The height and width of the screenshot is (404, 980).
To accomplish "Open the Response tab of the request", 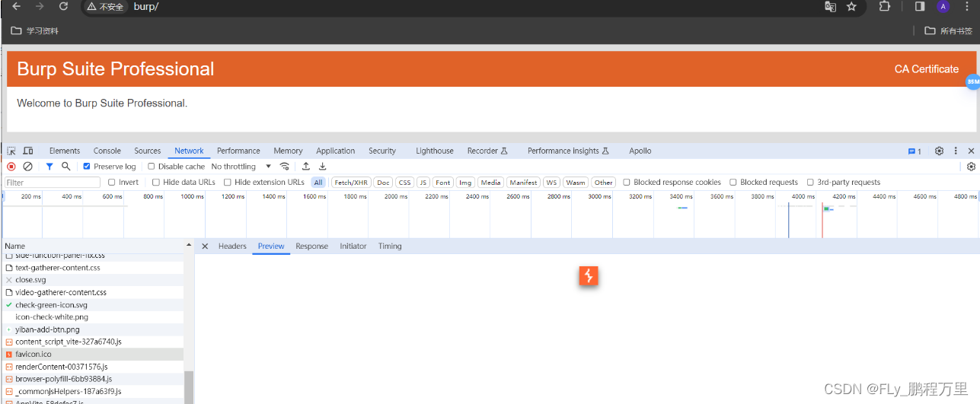I will [312, 247].
